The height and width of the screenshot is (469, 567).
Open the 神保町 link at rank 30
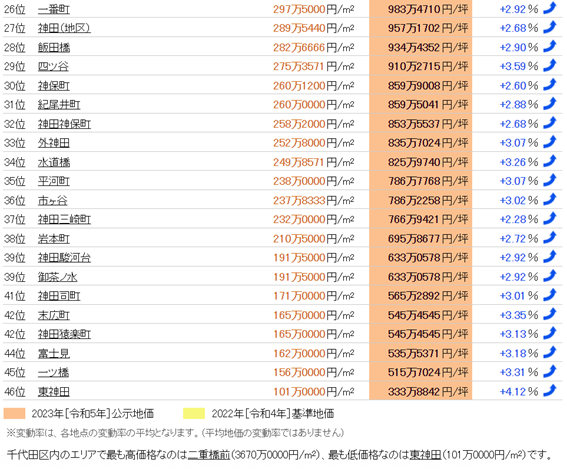(54, 86)
